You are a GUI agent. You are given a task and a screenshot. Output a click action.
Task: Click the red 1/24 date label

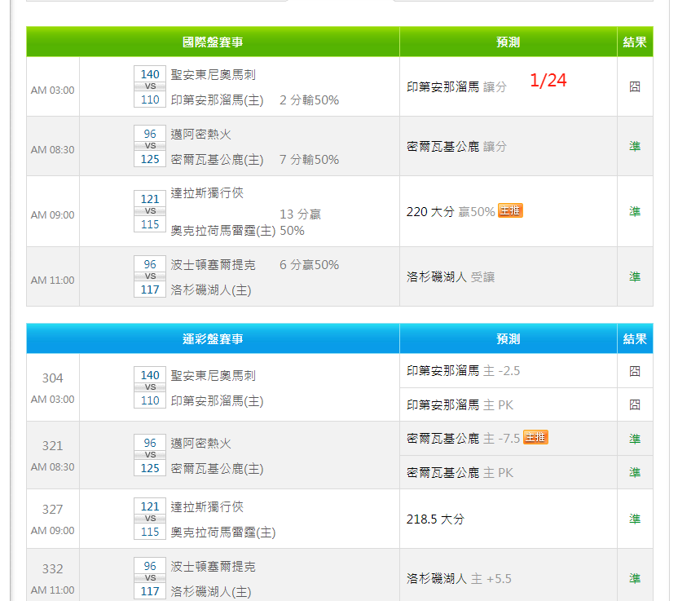pyautogui.click(x=548, y=80)
